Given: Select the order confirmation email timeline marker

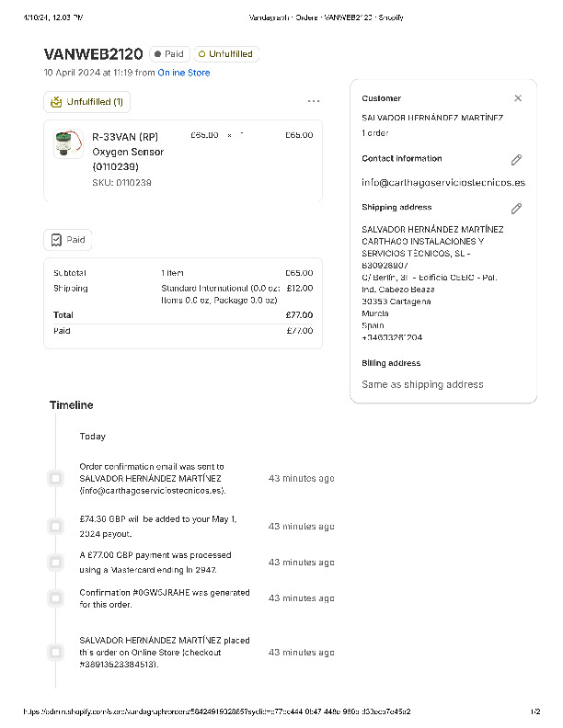Looking at the screenshot, I should click(55, 479).
